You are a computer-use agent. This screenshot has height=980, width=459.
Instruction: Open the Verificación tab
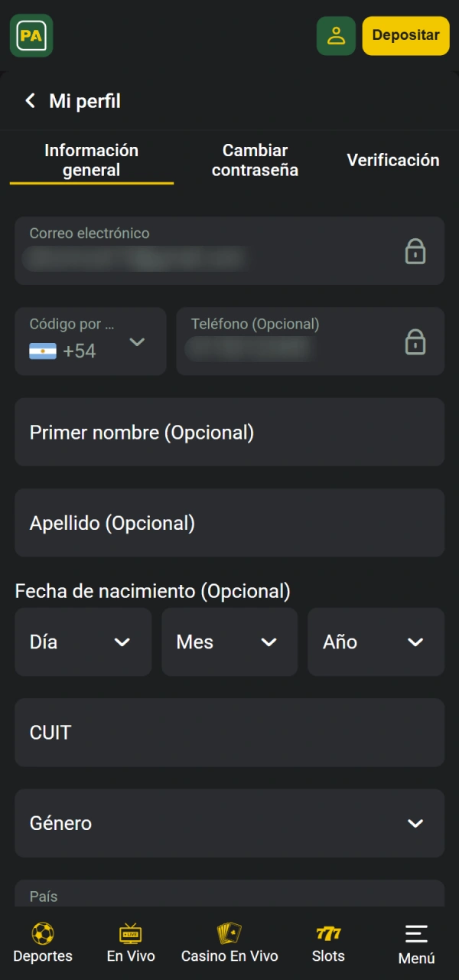click(393, 160)
